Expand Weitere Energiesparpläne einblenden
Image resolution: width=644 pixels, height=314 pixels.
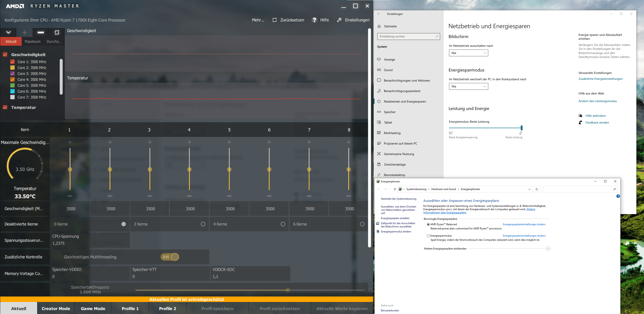coord(548,249)
